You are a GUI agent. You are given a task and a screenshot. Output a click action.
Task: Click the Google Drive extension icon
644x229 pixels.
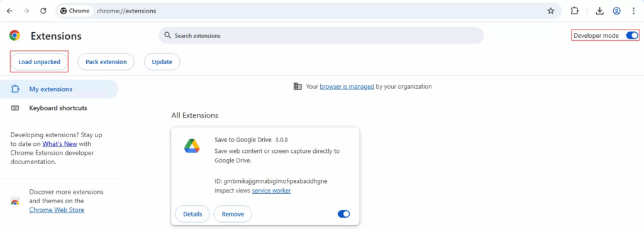192,146
